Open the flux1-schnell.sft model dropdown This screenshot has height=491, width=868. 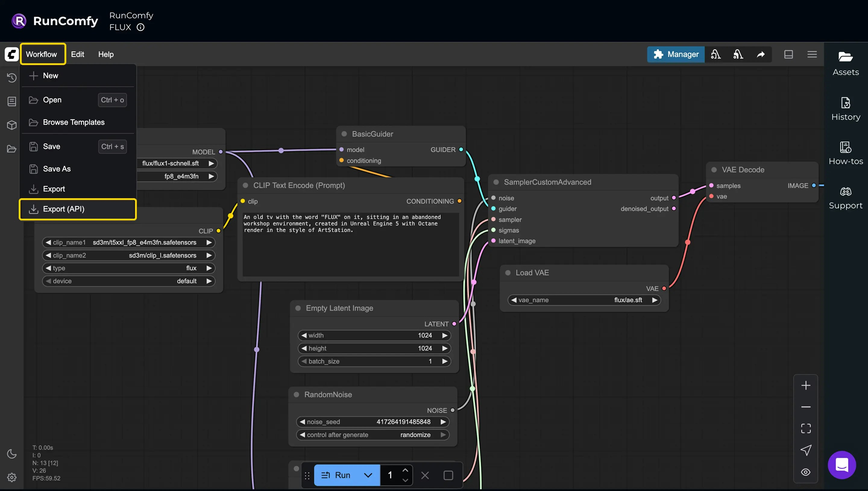click(x=177, y=164)
